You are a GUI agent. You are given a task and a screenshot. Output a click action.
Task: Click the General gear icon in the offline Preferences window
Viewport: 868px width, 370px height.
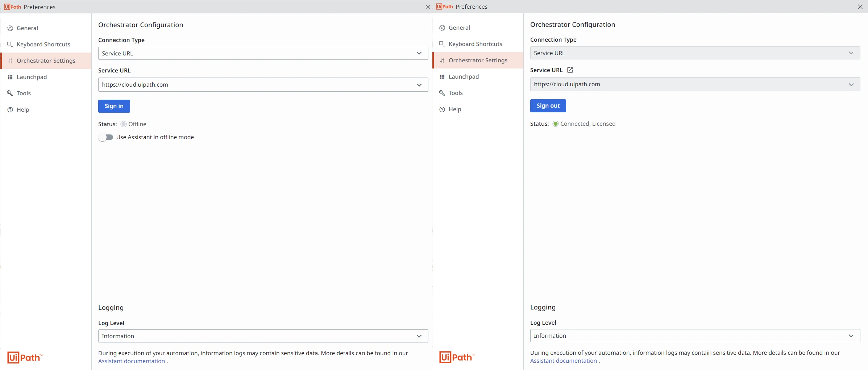[x=10, y=28]
